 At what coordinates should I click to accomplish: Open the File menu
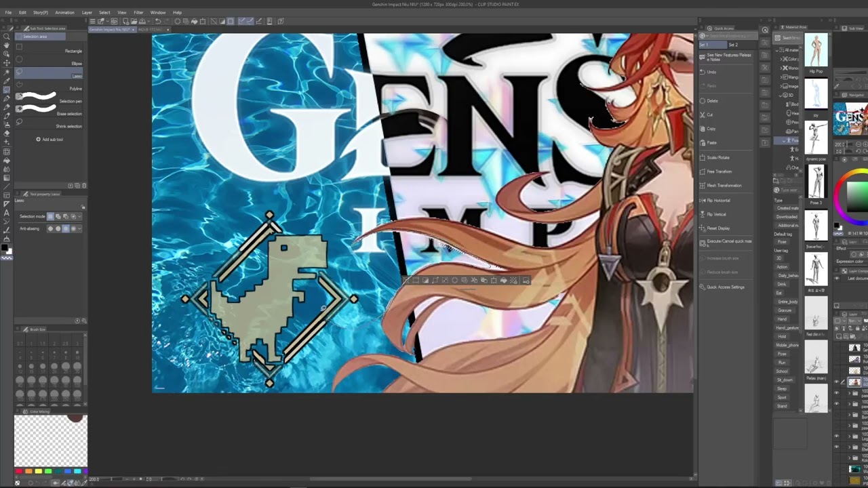pyautogui.click(x=8, y=12)
